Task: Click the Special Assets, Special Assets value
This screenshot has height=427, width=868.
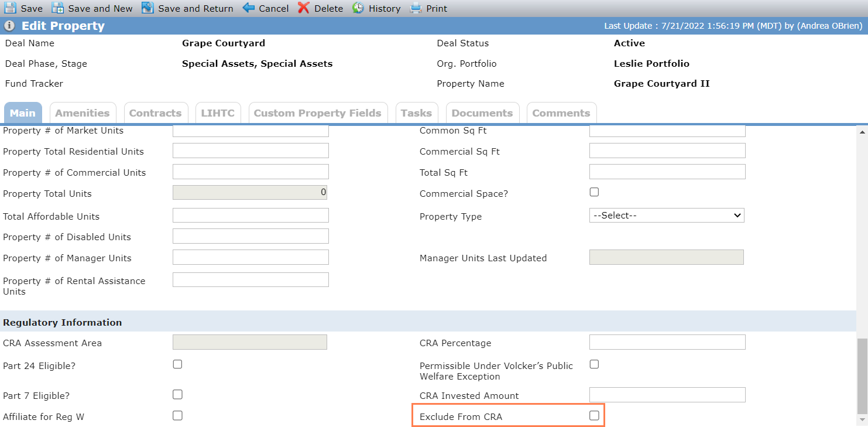Action: pyautogui.click(x=257, y=63)
